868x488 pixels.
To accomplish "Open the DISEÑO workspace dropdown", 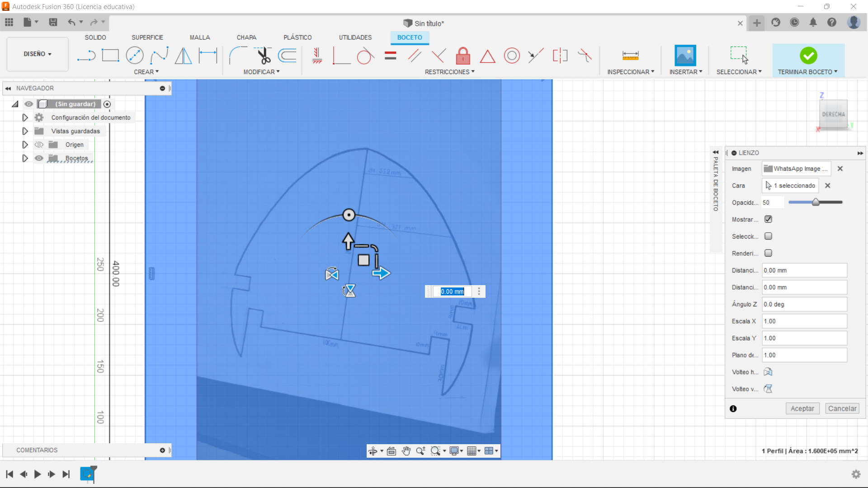I will click(x=38, y=54).
